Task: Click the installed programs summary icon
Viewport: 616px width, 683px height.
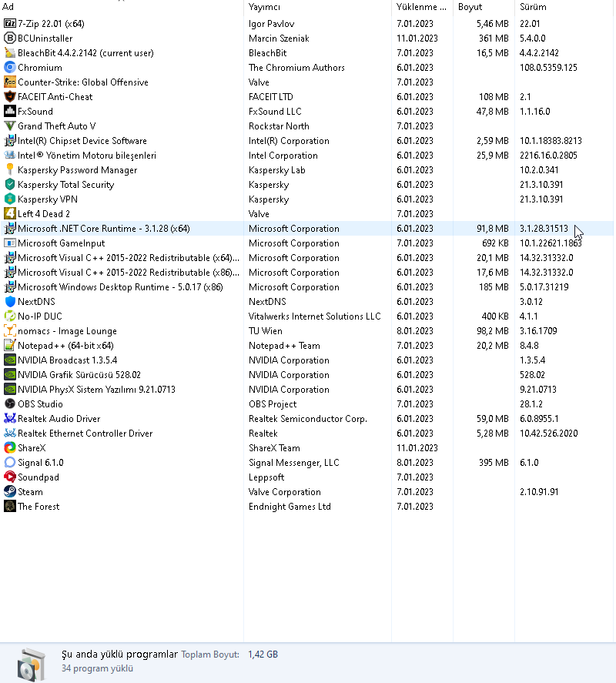Action: click(x=31, y=665)
